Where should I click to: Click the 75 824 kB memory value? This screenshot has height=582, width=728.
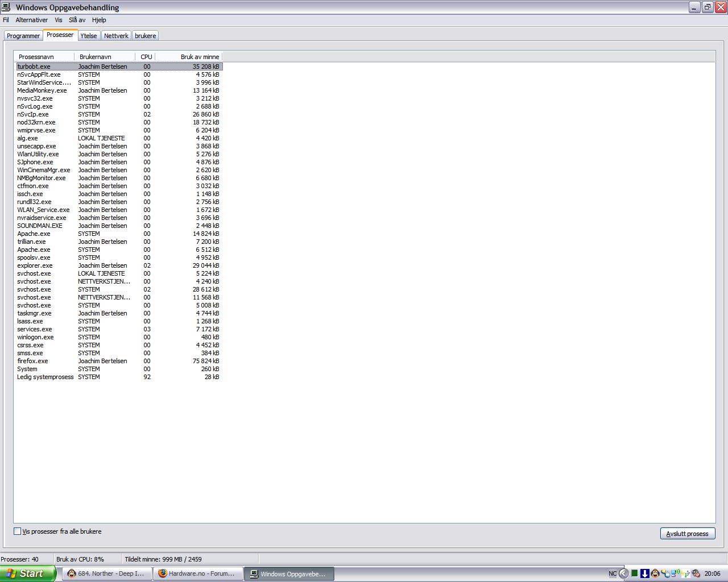point(206,361)
